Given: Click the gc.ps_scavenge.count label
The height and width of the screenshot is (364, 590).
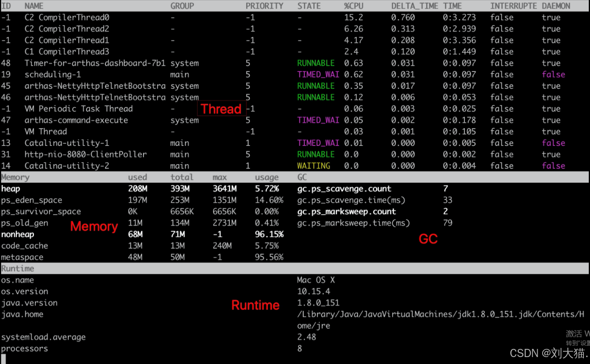Looking at the screenshot, I should [344, 189].
